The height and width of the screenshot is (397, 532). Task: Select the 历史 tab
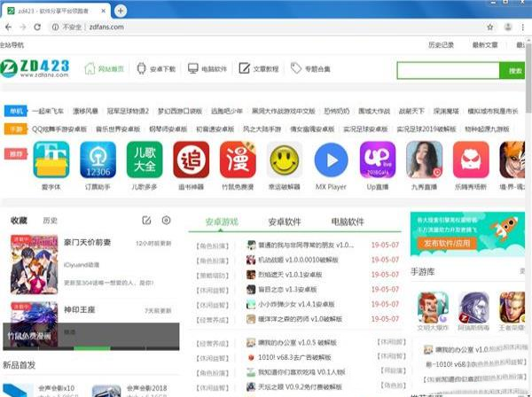coord(50,221)
